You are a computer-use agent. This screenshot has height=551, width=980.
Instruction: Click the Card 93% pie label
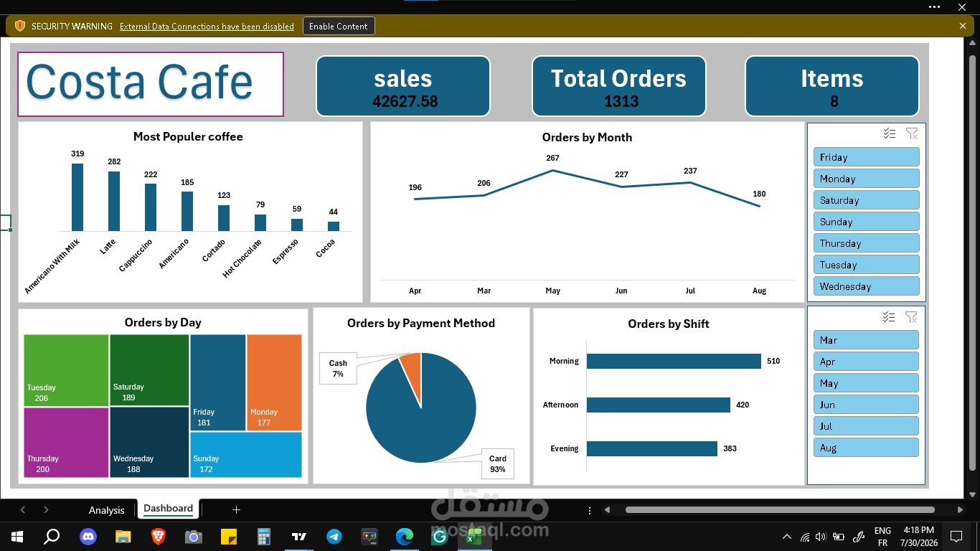click(497, 463)
